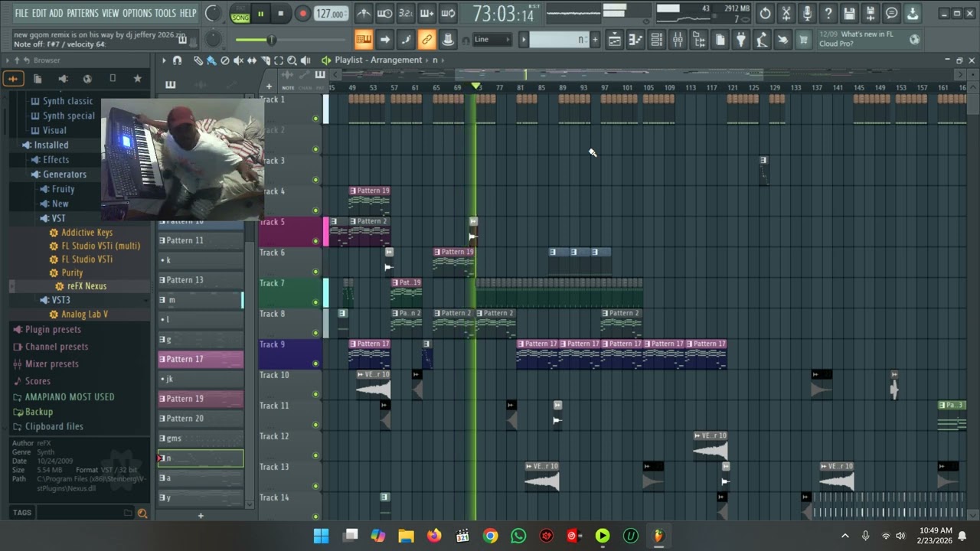Show browser favorites star tab

(137, 78)
